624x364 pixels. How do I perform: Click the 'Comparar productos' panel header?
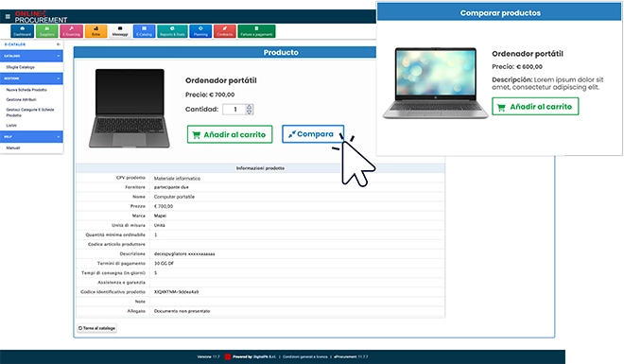tap(500, 12)
